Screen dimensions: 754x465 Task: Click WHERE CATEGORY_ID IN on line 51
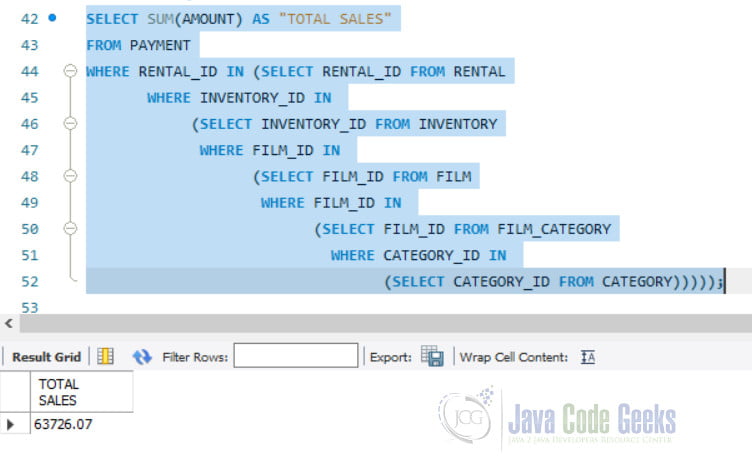418,255
